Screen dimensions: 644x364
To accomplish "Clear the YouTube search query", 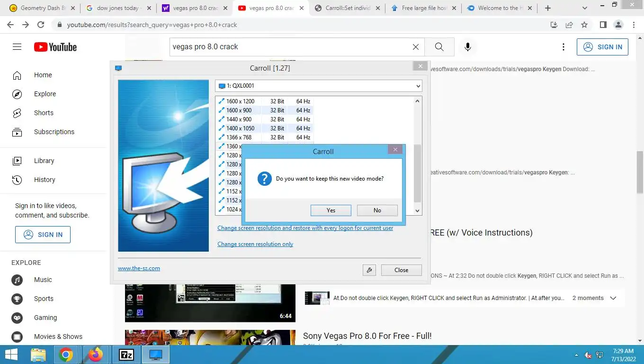I will [416, 47].
